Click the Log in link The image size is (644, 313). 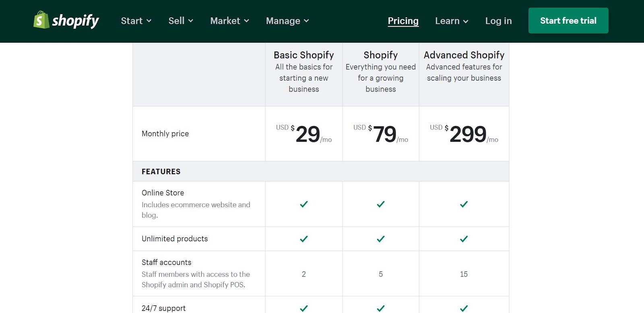click(498, 21)
